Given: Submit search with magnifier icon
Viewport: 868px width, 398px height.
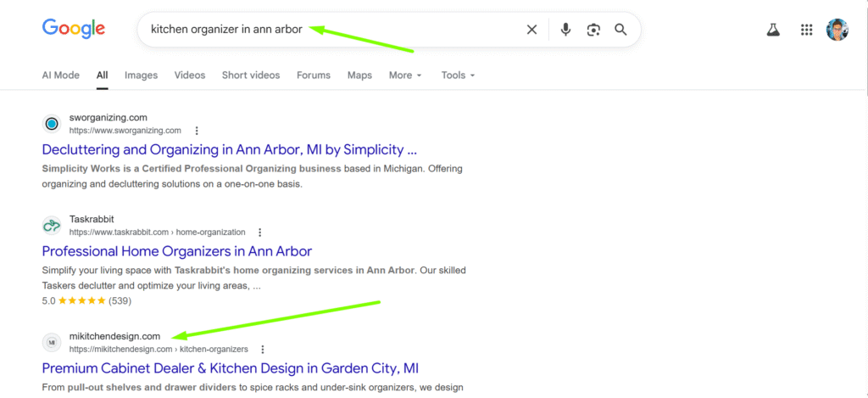Looking at the screenshot, I should tap(620, 30).
